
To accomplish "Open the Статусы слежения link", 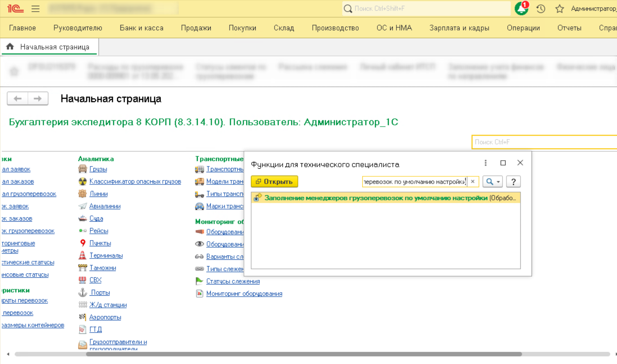I will point(233,281).
